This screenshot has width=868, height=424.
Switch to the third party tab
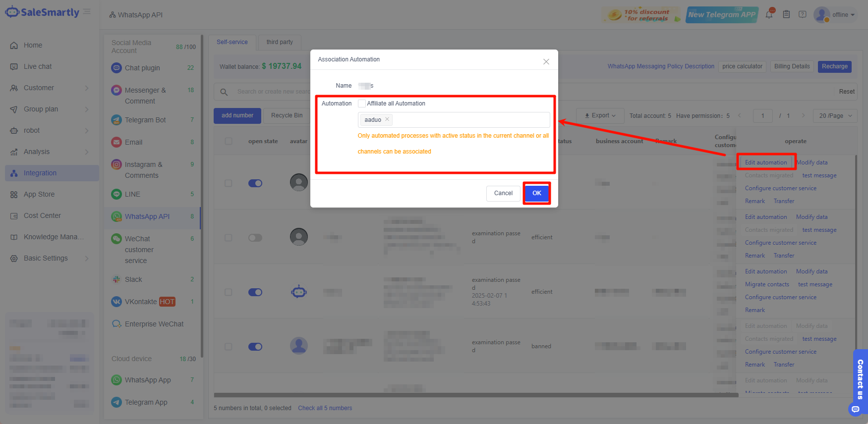[280, 42]
